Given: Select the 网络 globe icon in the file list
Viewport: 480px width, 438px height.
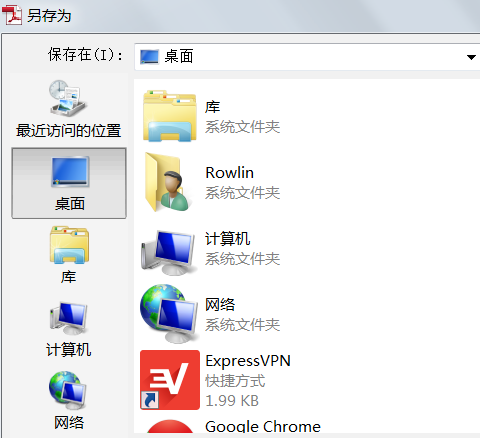Looking at the screenshot, I should click(x=169, y=313).
